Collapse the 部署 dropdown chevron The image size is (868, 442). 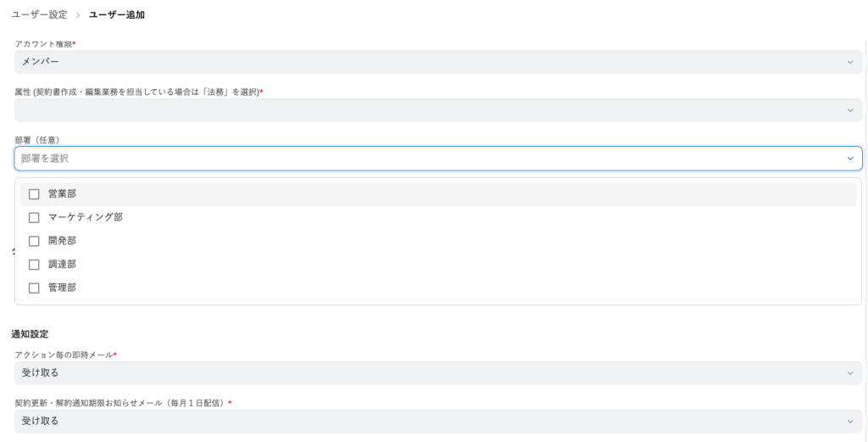[850, 159]
